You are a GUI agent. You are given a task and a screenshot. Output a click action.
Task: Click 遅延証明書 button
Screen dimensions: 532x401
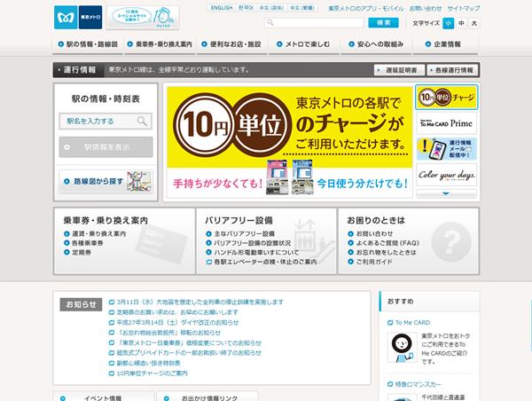point(399,70)
